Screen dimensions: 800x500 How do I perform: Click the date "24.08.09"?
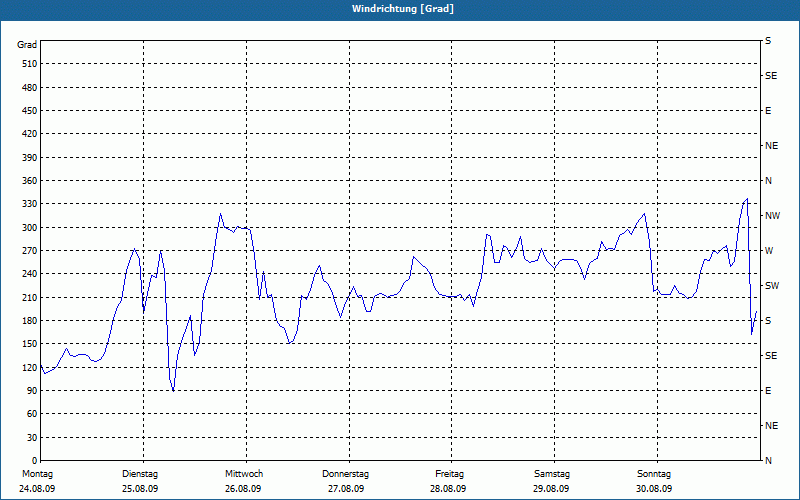click(x=37, y=489)
